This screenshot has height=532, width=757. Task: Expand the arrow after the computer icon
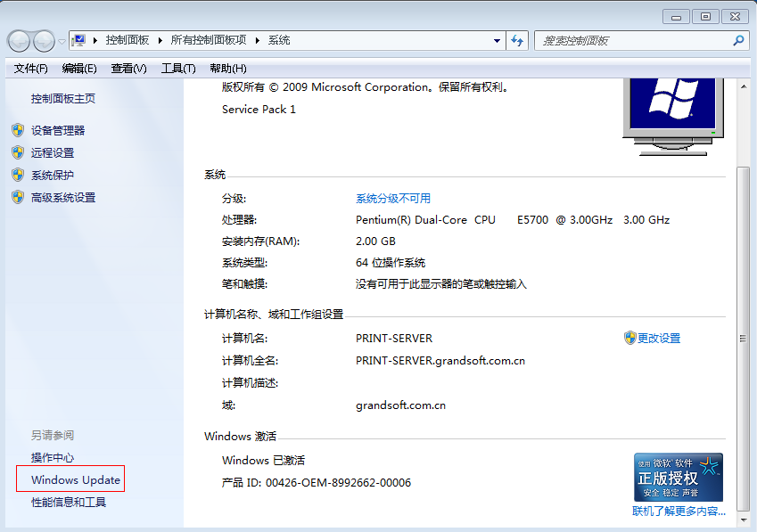pyautogui.click(x=95, y=40)
